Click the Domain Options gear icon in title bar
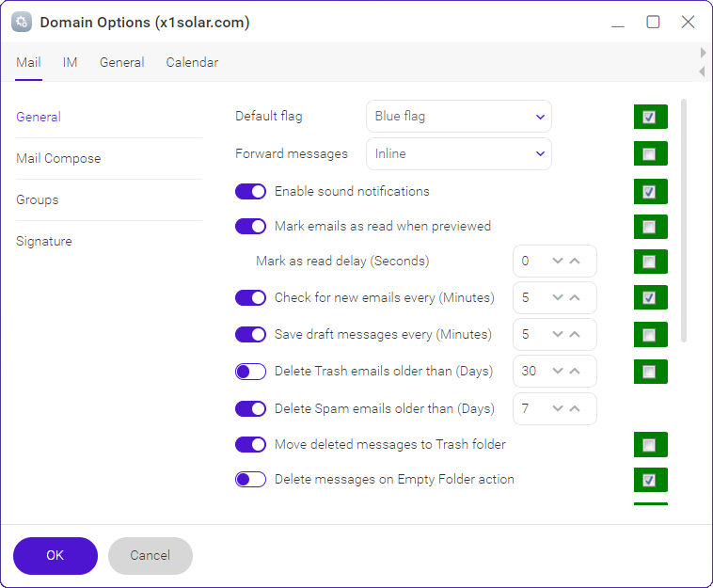The height and width of the screenshot is (588, 713). point(22,22)
